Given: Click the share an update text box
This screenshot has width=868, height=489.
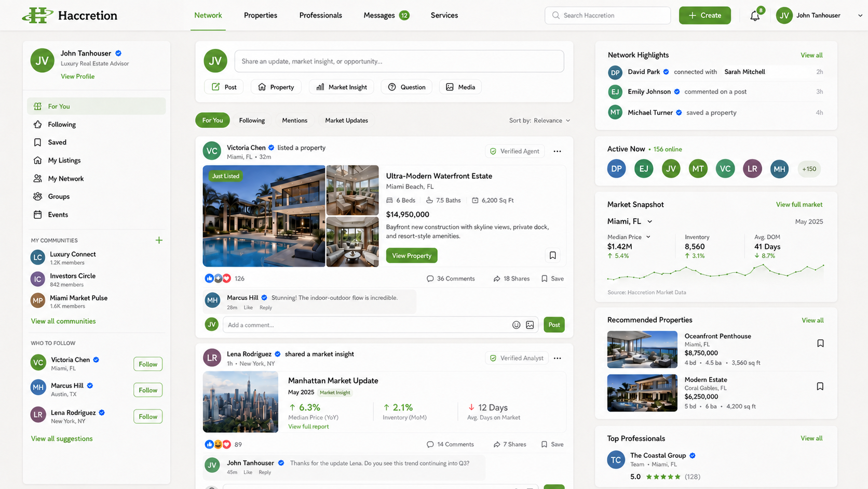Looking at the screenshot, I should click(399, 61).
